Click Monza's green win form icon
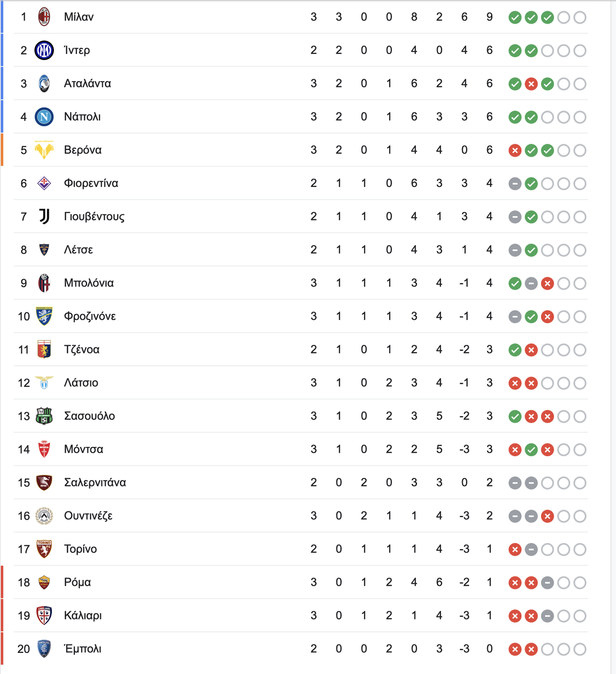This screenshot has width=616, height=674. pyautogui.click(x=531, y=450)
